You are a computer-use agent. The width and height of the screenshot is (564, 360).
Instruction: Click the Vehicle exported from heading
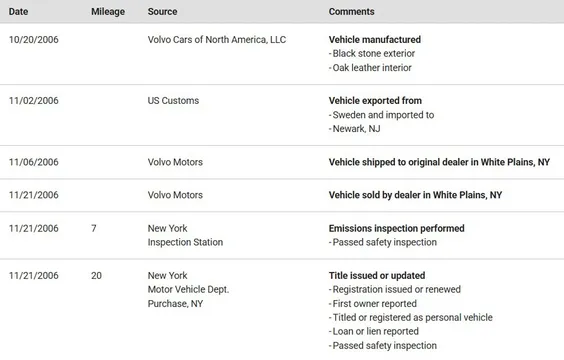click(x=375, y=101)
